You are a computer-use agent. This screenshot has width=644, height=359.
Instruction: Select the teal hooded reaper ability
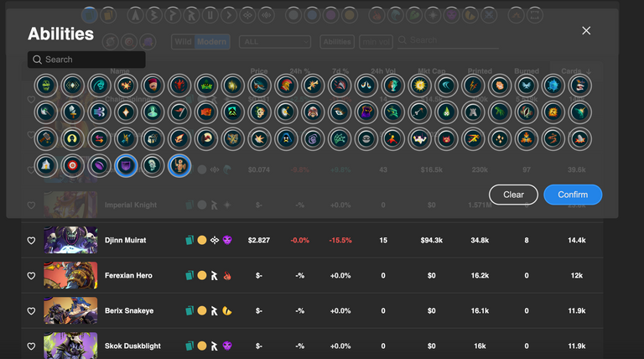point(100,86)
